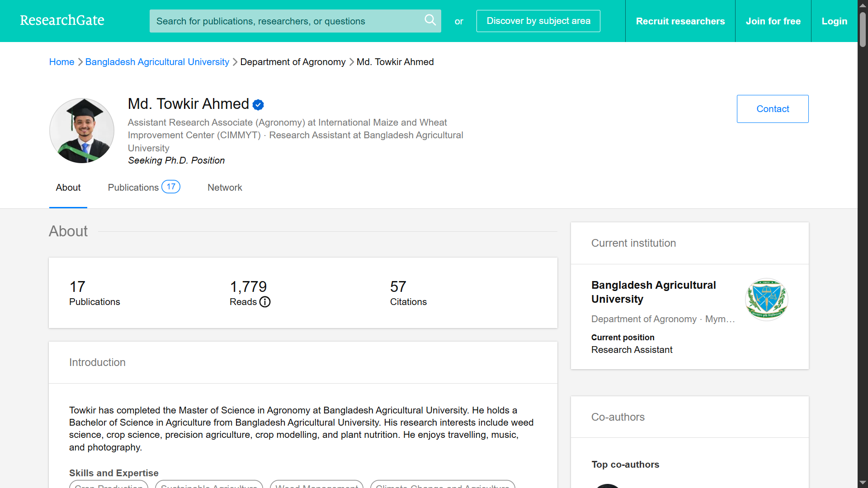
Task: Click the 57 Citations statistic
Action: [x=408, y=293]
